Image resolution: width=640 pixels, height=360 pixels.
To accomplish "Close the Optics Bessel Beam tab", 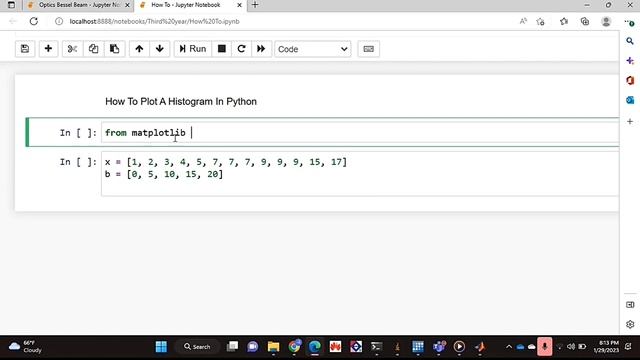I will point(127,5).
